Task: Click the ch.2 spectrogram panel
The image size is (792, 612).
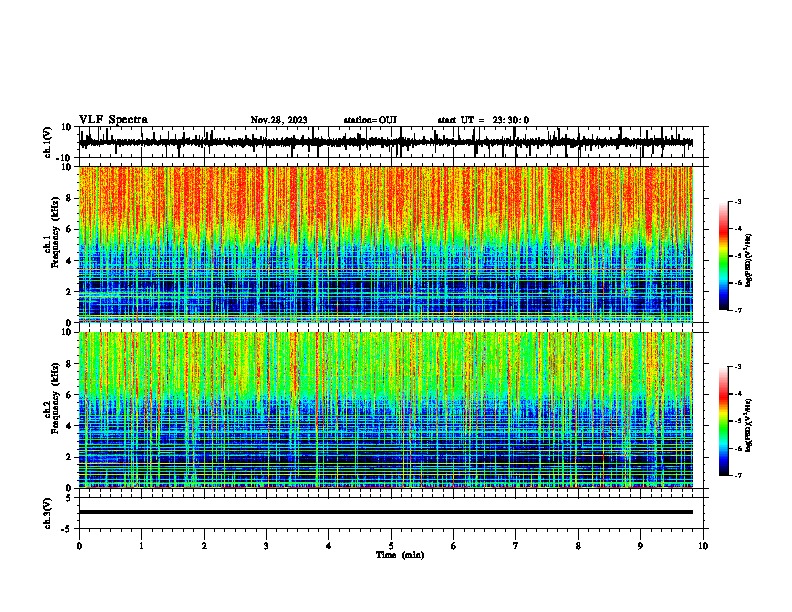Action: tap(386, 410)
